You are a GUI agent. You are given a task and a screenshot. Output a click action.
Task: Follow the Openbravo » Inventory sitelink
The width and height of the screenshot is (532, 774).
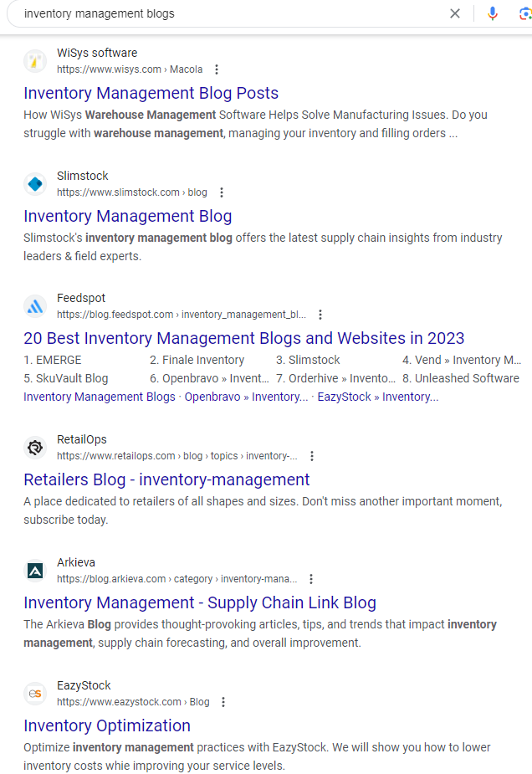click(246, 397)
